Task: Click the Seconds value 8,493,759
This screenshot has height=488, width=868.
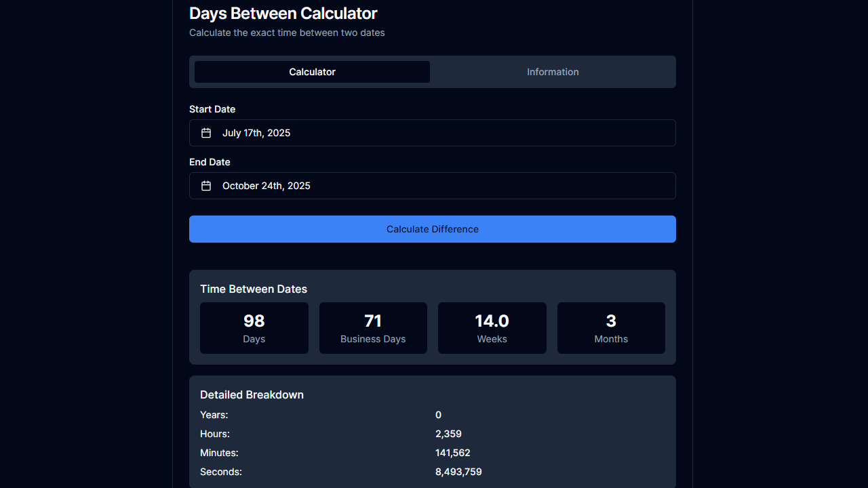Action: click(458, 472)
